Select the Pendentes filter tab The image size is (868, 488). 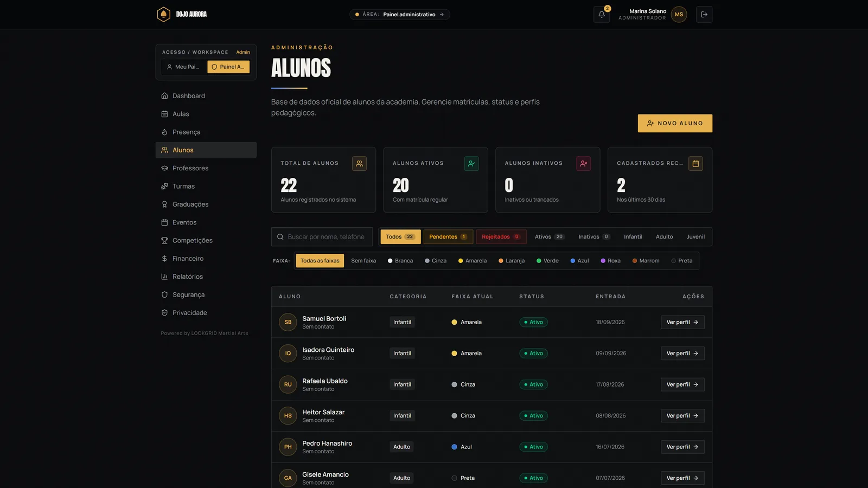coord(448,237)
